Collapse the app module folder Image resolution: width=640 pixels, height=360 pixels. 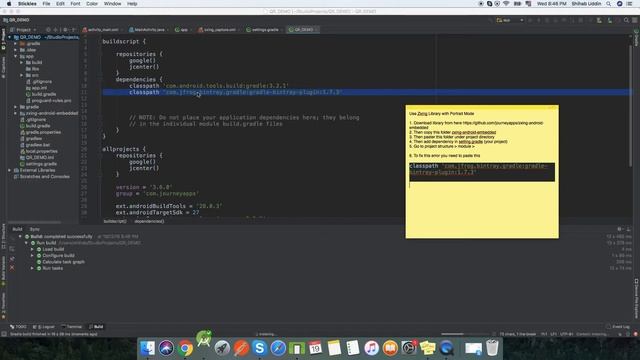point(16,56)
